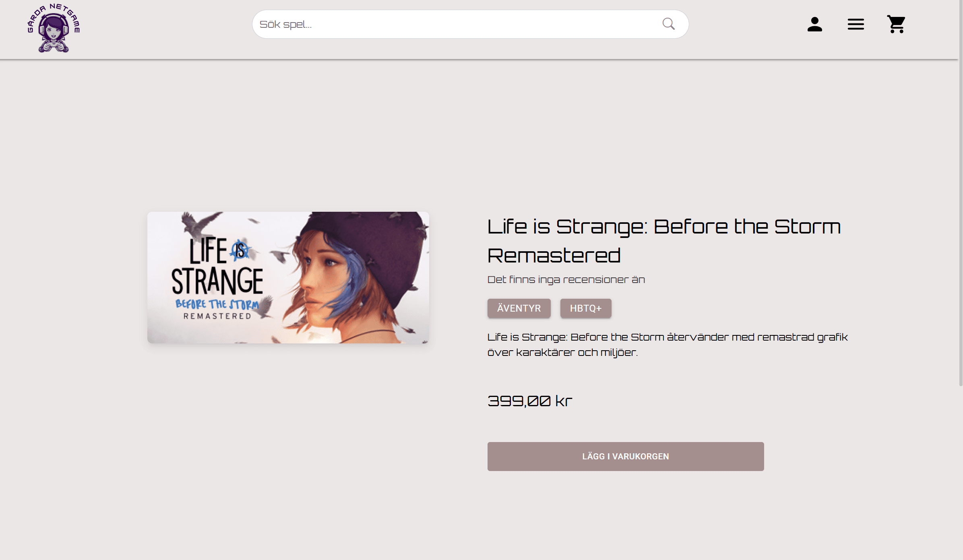Click the scrollbar track below the thumb

[961, 473]
